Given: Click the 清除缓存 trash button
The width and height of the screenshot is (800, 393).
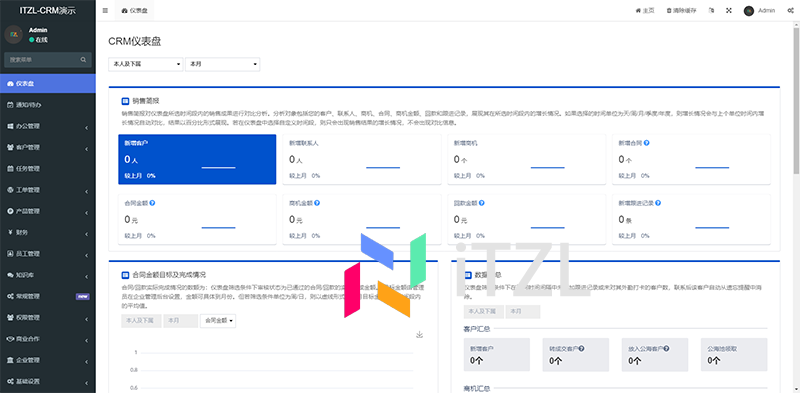Looking at the screenshot, I should [x=681, y=10].
